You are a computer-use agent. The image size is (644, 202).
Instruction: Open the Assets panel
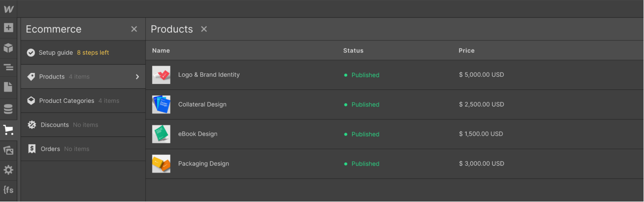point(8,150)
